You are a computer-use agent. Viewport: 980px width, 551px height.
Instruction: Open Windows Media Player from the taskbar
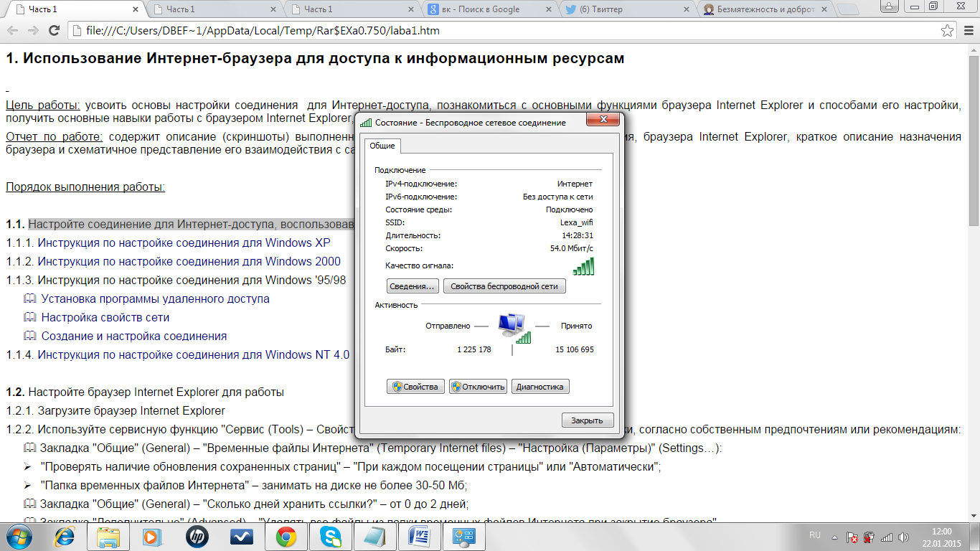pos(151,537)
